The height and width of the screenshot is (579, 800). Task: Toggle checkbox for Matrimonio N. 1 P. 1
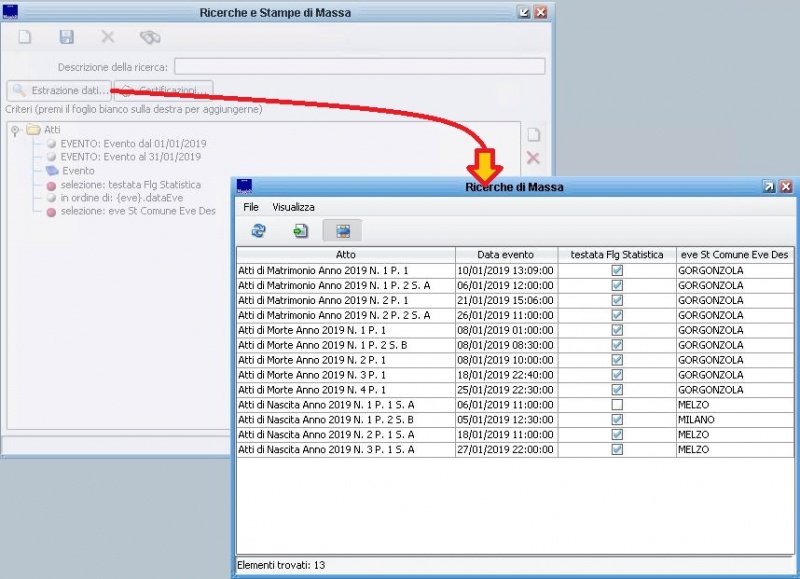(x=617, y=270)
